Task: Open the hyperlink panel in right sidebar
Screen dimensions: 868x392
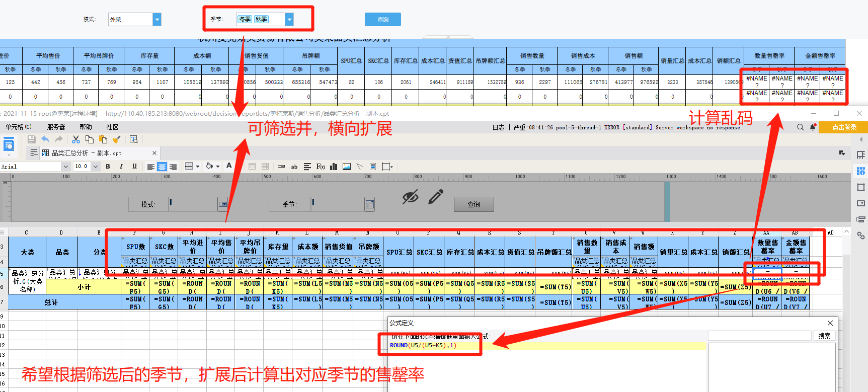Action: (861, 236)
